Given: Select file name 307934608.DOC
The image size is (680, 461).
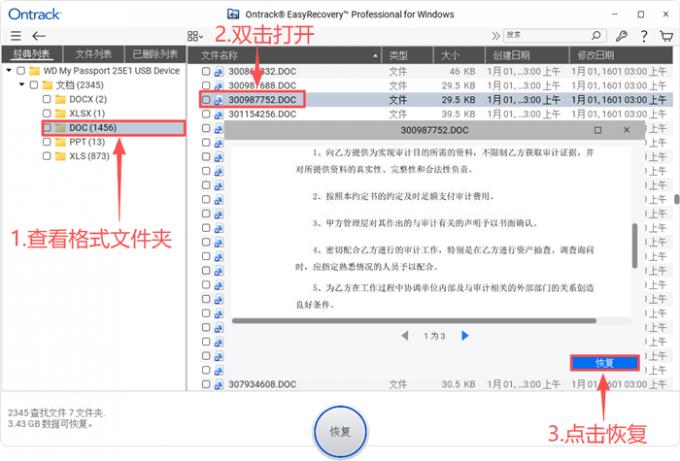Looking at the screenshot, I should [x=262, y=384].
